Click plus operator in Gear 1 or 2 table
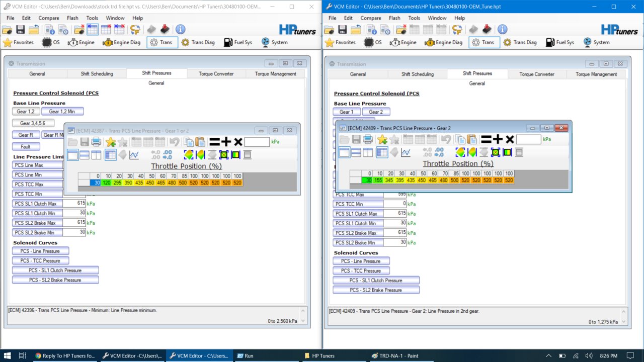Viewport: 644px width, 362px height. (x=226, y=142)
